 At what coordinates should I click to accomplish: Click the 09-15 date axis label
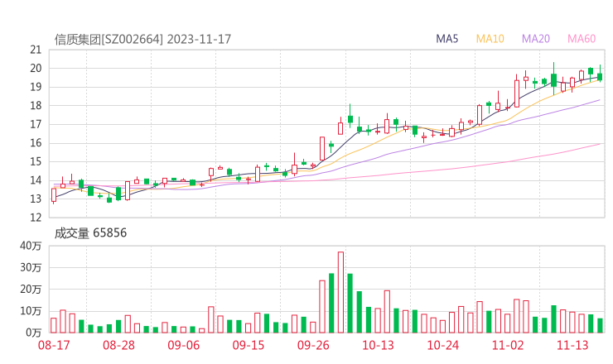tap(249, 345)
